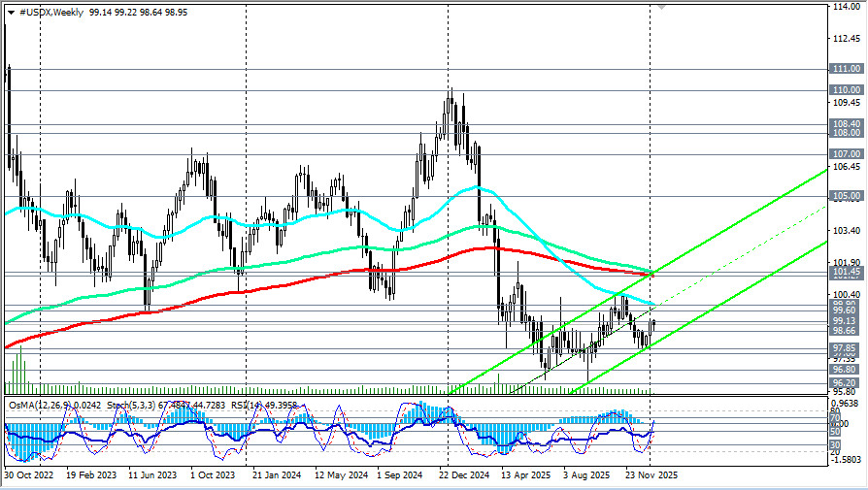
Task: Open the chart menu triangle beside #USDX
Action: click(x=11, y=13)
